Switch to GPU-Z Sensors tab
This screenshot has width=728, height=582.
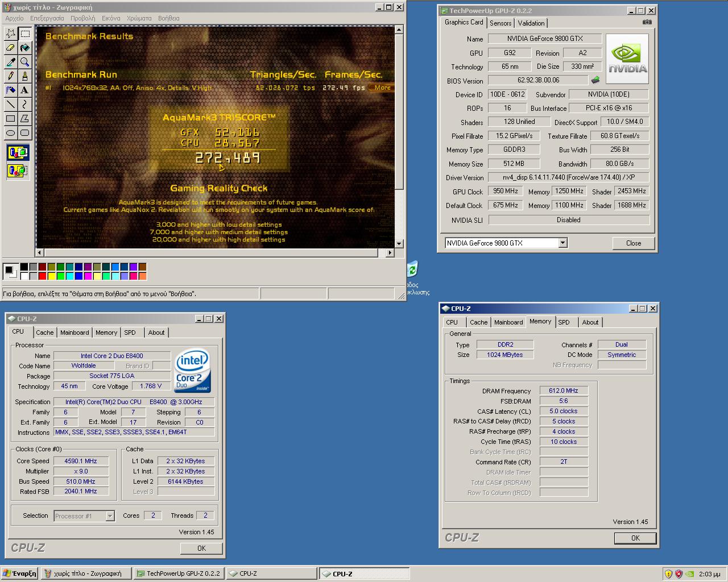500,23
